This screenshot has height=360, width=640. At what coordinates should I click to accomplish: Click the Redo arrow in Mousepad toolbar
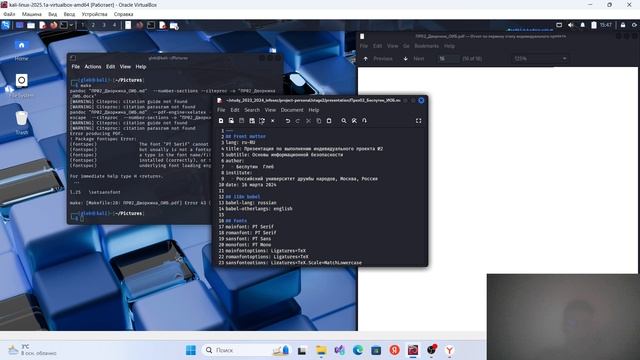[298, 121]
